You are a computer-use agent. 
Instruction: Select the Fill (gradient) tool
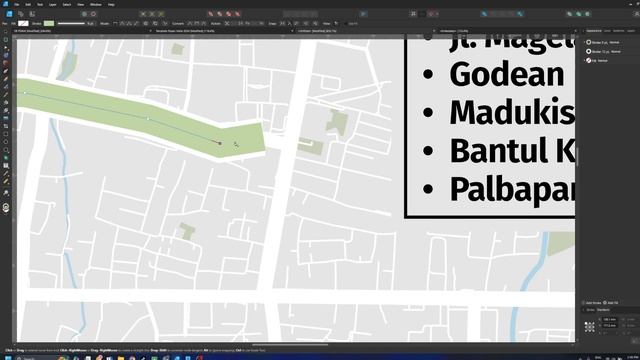[x=6, y=102]
